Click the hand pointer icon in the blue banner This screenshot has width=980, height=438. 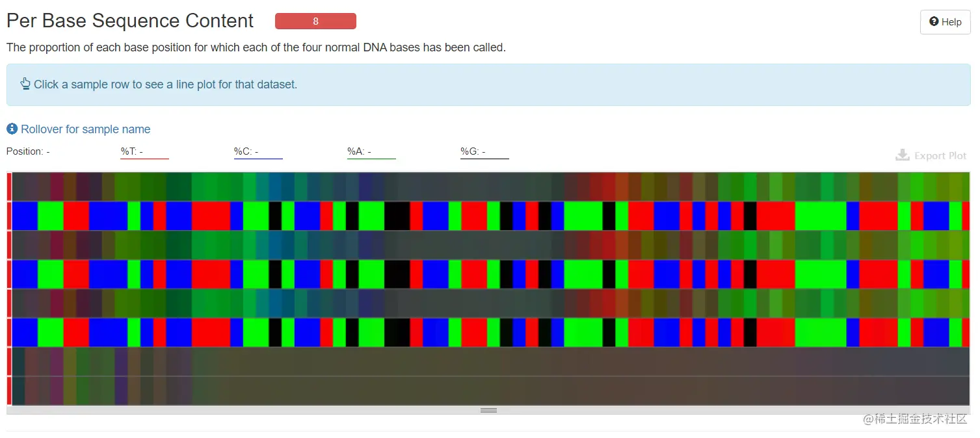tap(25, 84)
